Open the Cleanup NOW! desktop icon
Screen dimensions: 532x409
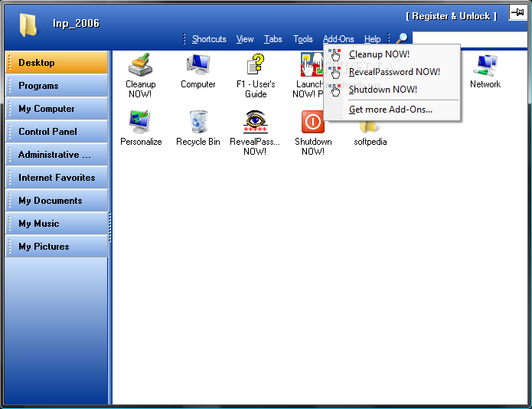tap(140, 64)
